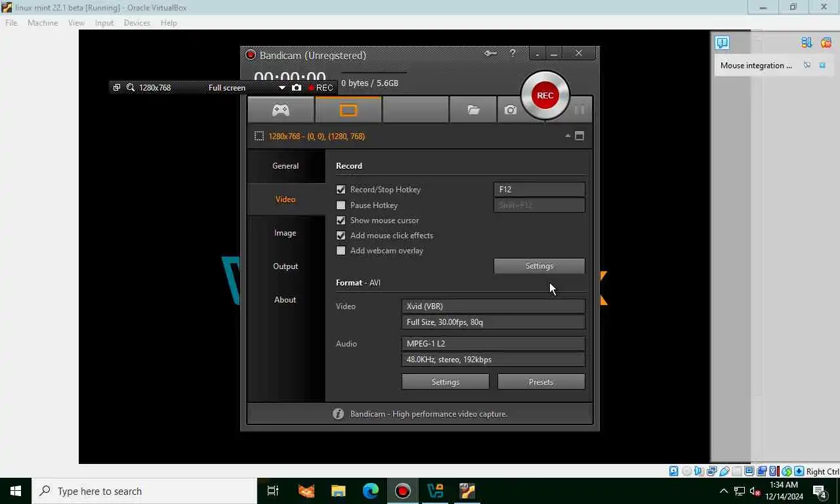Viewport: 840px width, 504px height.
Task: Click the VirtualBox keyboard capture arrow icon
Action: (799, 471)
